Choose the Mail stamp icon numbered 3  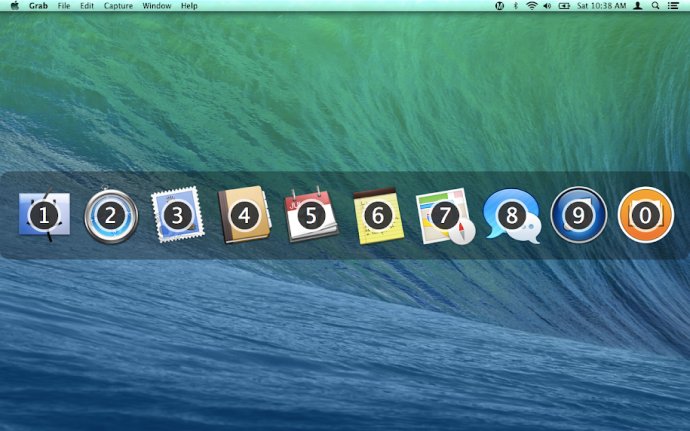point(178,215)
